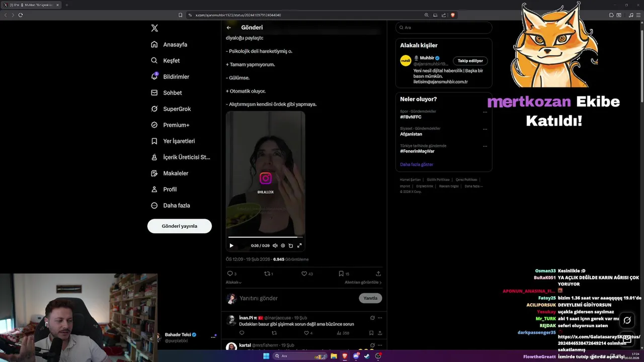Open options for the #FenerinMaçVar trend
Screen dimensions: 644x362
485,146
